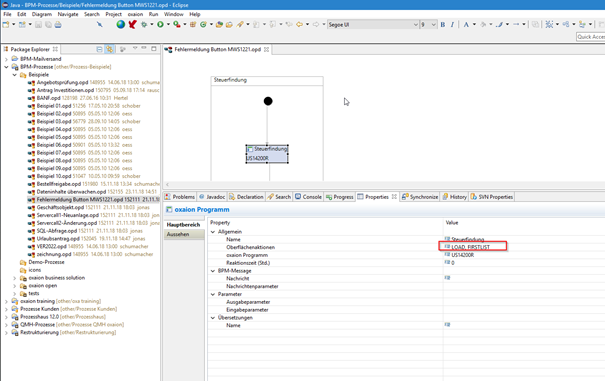The width and height of the screenshot is (605, 381).
Task: Expand the oxaion business solution folder
Action: tap(15, 278)
